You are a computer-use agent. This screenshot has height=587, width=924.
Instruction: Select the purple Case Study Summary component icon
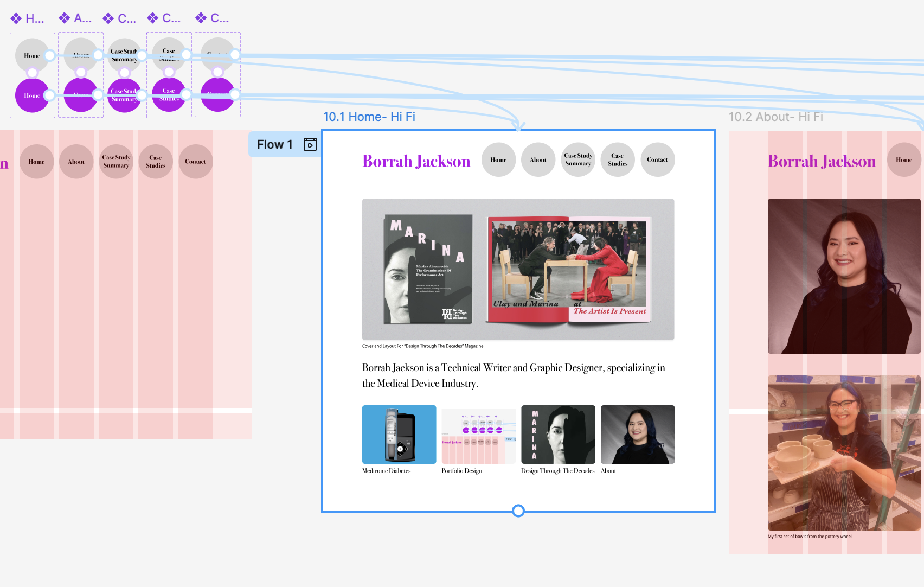tap(107, 17)
